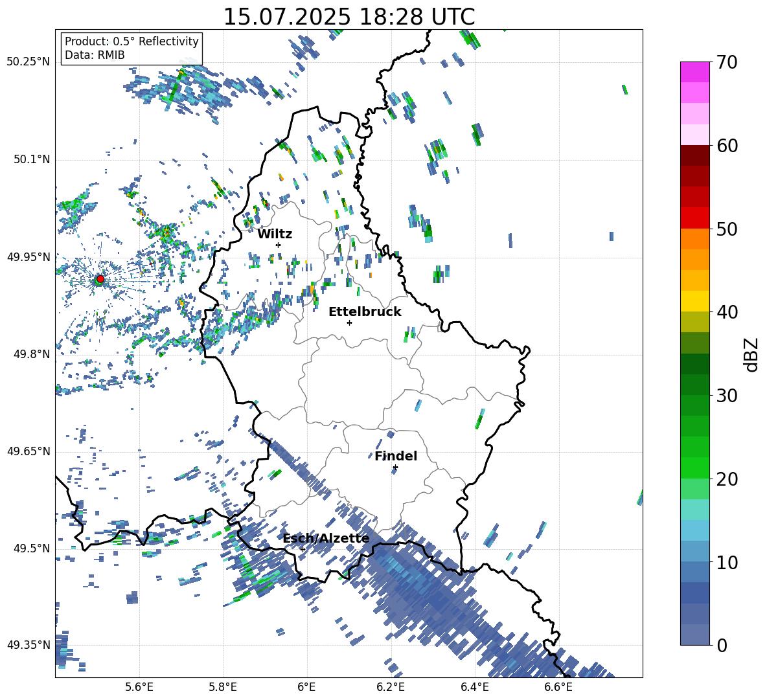Click the 49.65°N latitude label
The height and width of the screenshot is (700, 767).
(x=29, y=451)
